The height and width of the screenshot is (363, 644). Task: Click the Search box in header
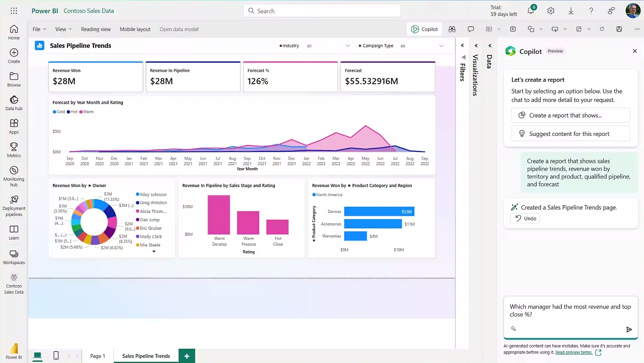pos(322,11)
